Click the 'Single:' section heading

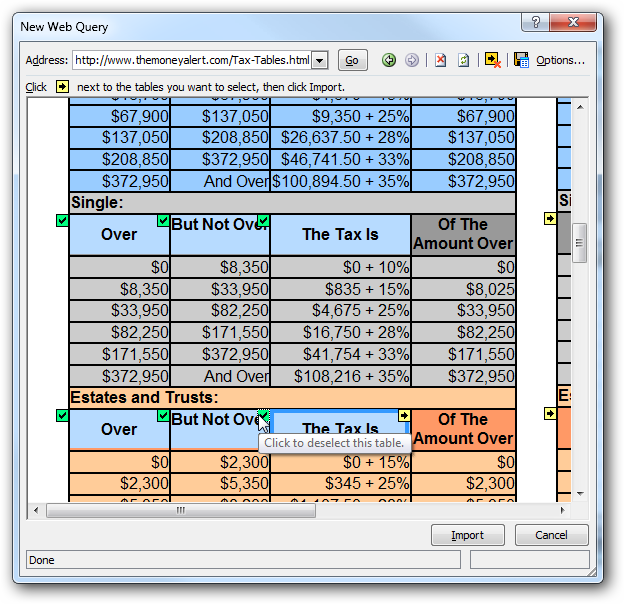click(97, 203)
